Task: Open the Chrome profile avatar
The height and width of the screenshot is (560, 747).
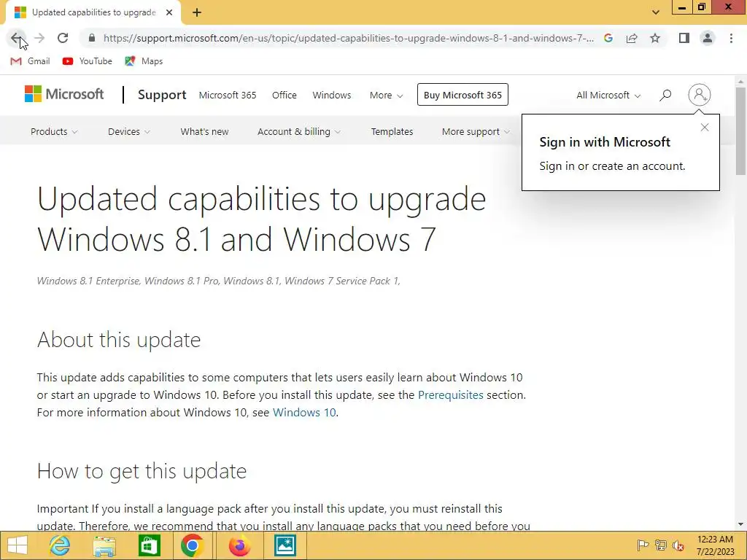Action: [x=708, y=38]
